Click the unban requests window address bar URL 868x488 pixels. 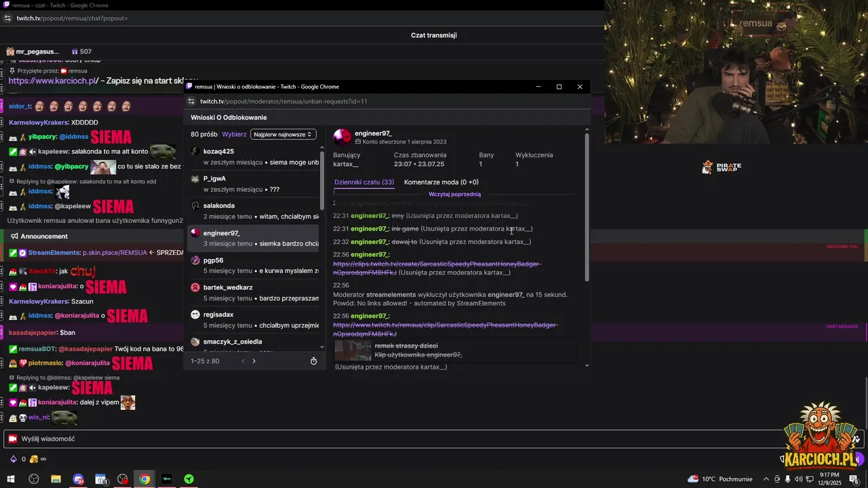(283, 101)
